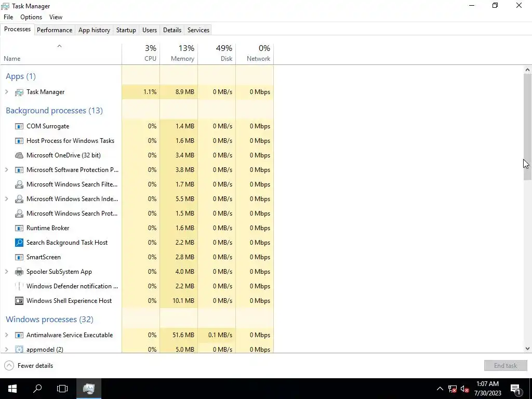Click the SmartScreen process icon
The width and height of the screenshot is (532, 399).
coord(19,257)
